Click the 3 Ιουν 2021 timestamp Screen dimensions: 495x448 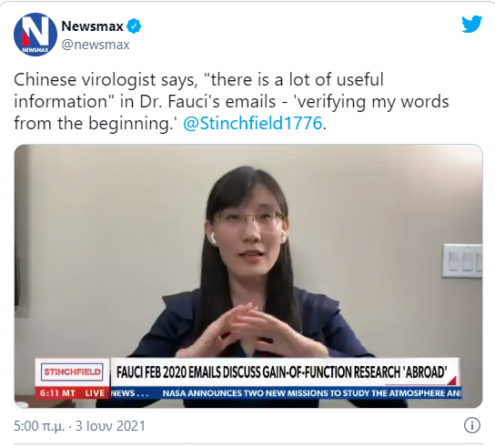pyautogui.click(x=110, y=426)
